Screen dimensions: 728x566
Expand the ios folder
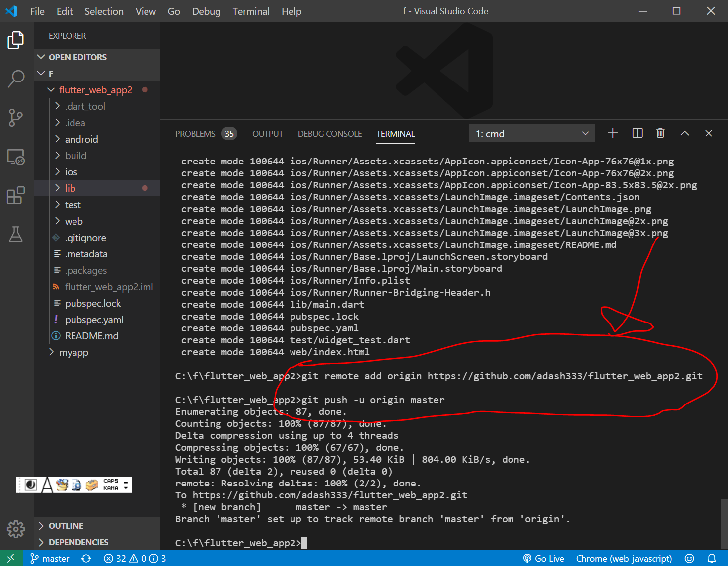pyautogui.click(x=97, y=172)
